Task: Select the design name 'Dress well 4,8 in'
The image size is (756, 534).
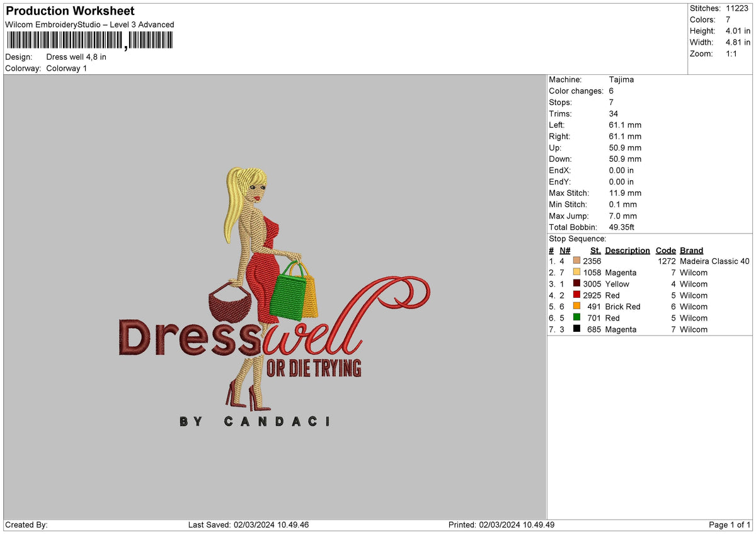Action: coord(76,57)
